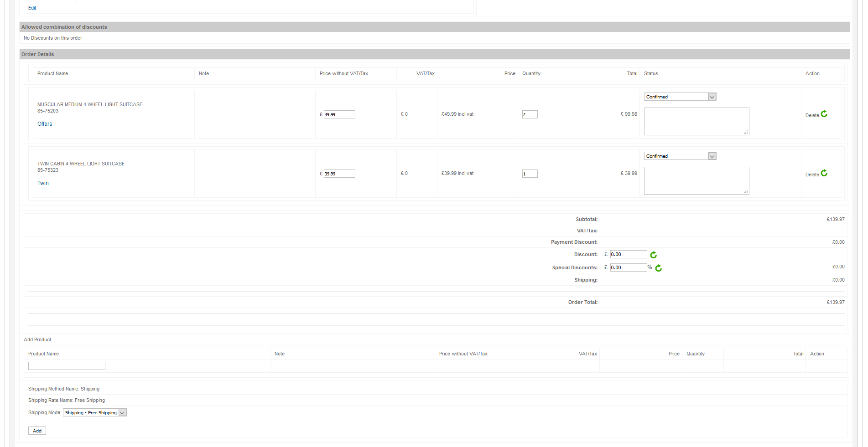This screenshot has height=447, width=868.
Task: Click the £ 39.99 row total
Action: [629, 174]
